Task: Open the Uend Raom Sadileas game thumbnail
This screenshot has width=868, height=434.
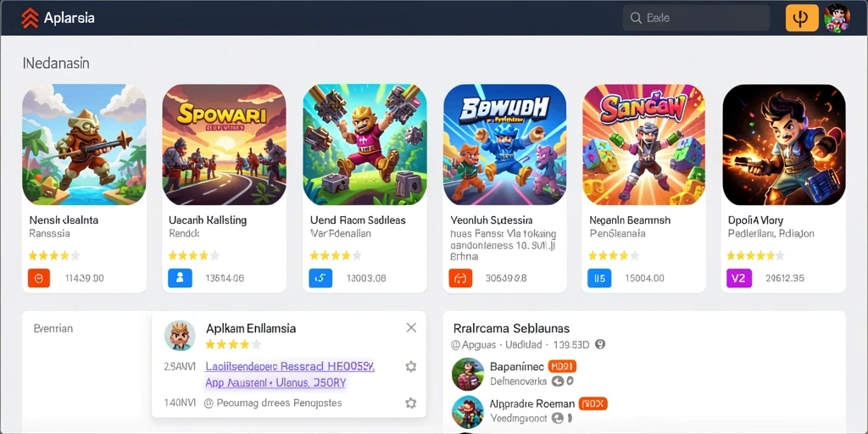Action: tap(364, 144)
